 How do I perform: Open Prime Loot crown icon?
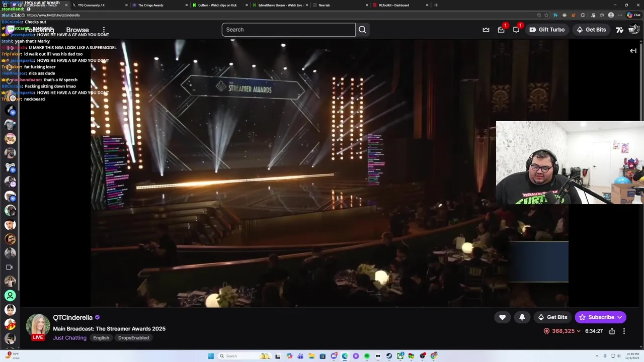tap(486, 30)
